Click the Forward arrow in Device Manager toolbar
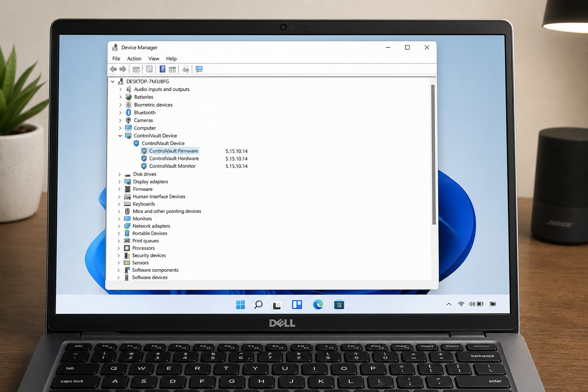This screenshot has height=392, width=588. point(123,69)
